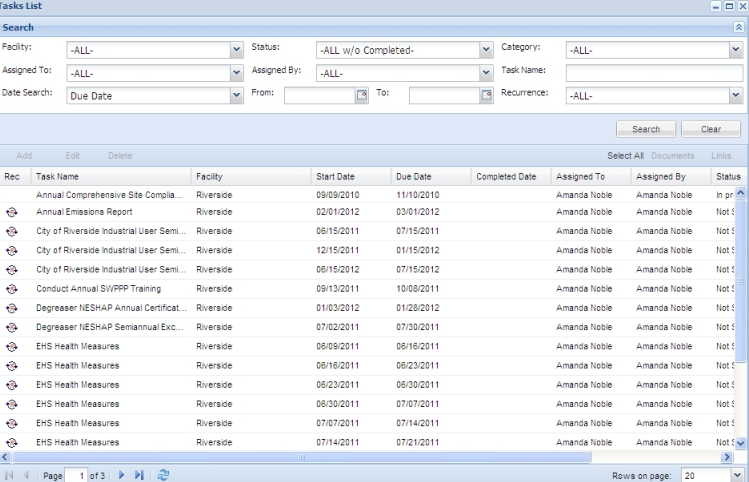Click the Select All link

coord(626,156)
